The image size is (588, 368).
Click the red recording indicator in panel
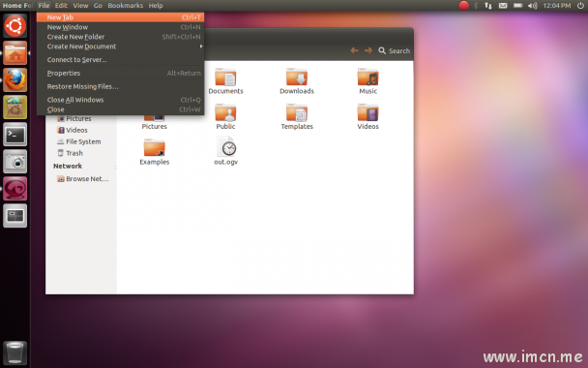point(464,5)
